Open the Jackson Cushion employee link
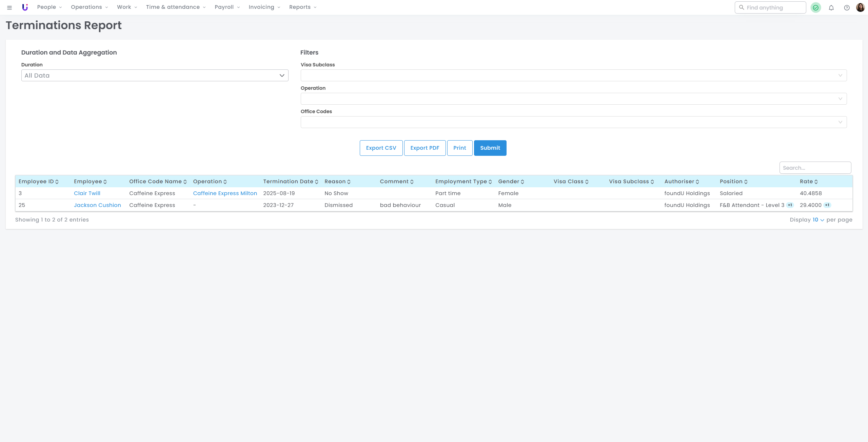This screenshot has height=442, width=868. click(x=97, y=205)
